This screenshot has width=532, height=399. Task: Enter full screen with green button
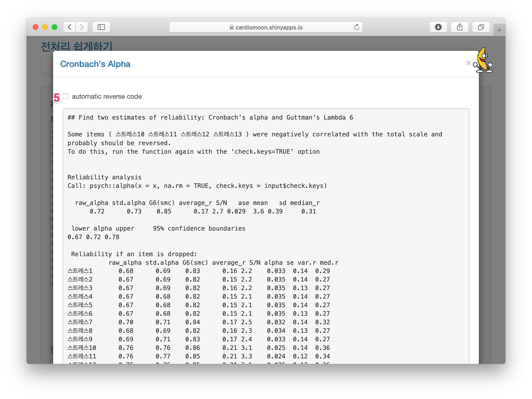pyautogui.click(x=55, y=27)
